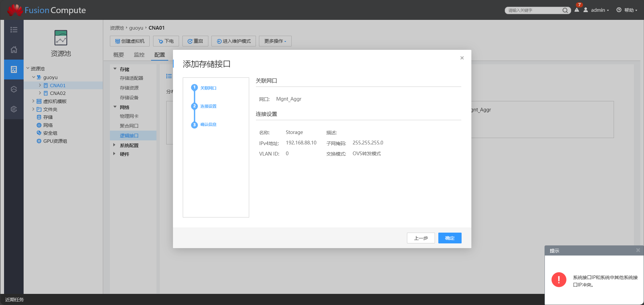Close the 添加存储接口 dialog
The width and height of the screenshot is (644, 305).
pyautogui.click(x=462, y=58)
